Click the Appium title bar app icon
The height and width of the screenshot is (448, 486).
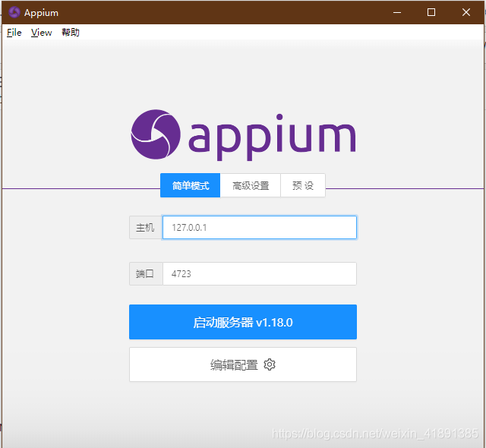[x=14, y=12]
